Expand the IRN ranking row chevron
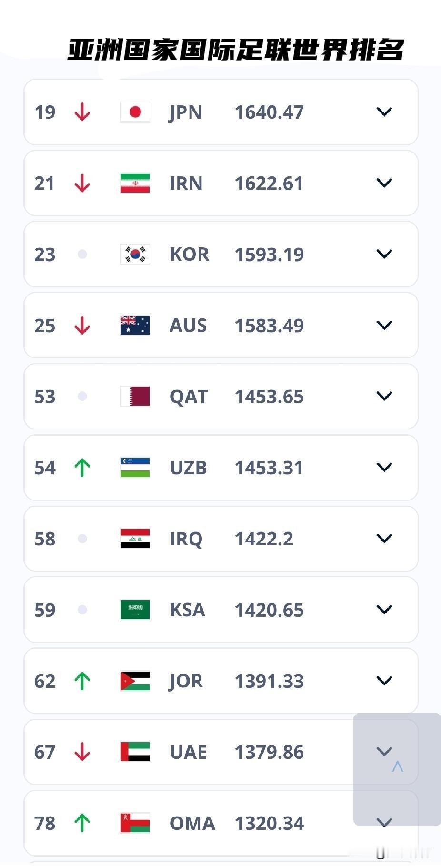Viewport: 441px width, 868px height. [x=384, y=183]
